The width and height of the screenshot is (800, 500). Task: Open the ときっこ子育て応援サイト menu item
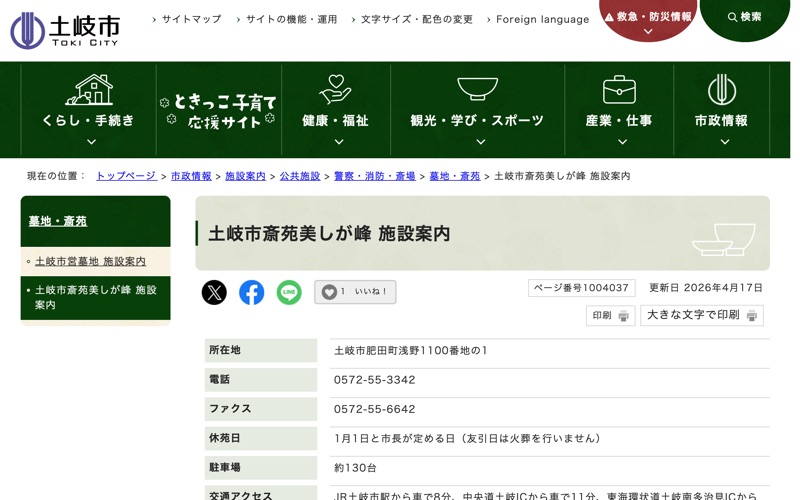(x=218, y=110)
